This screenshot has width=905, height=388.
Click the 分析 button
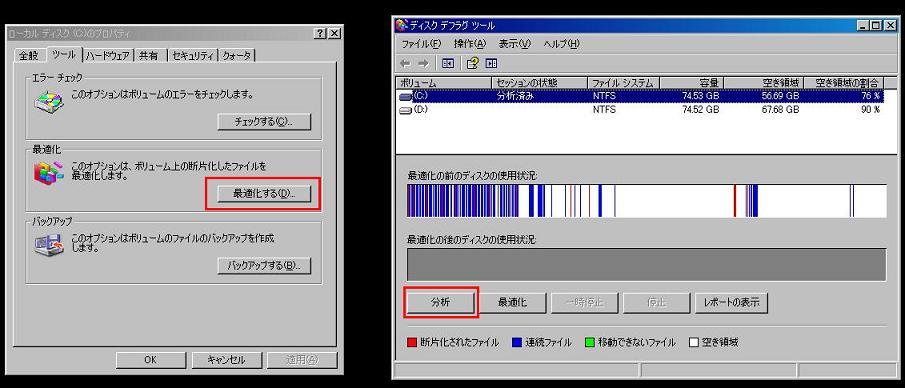point(441,302)
